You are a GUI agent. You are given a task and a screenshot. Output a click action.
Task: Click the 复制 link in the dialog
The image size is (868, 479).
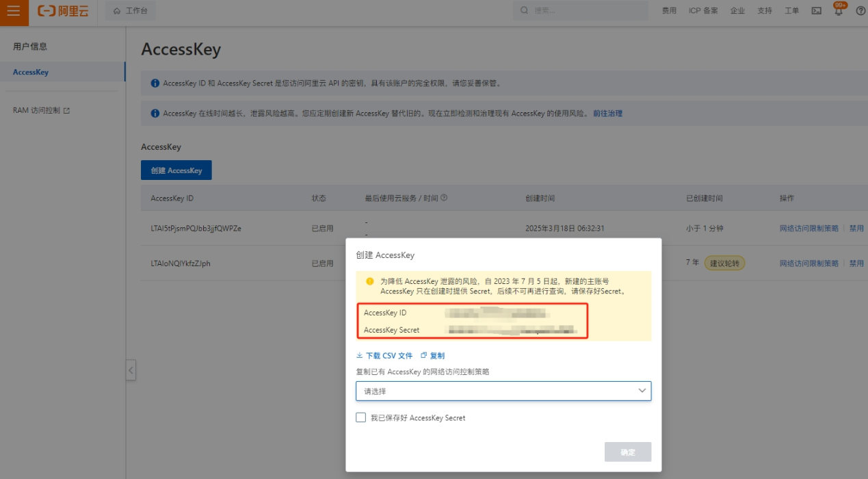(433, 356)
